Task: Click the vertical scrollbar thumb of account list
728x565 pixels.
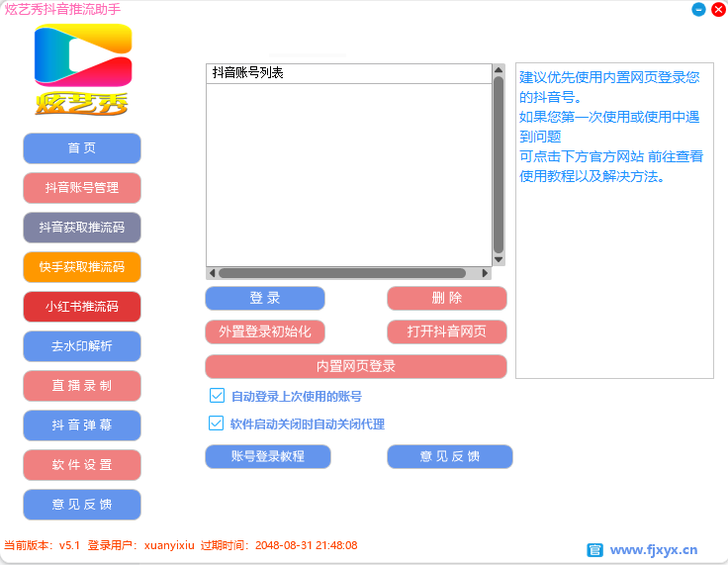Action: (499, 165)
